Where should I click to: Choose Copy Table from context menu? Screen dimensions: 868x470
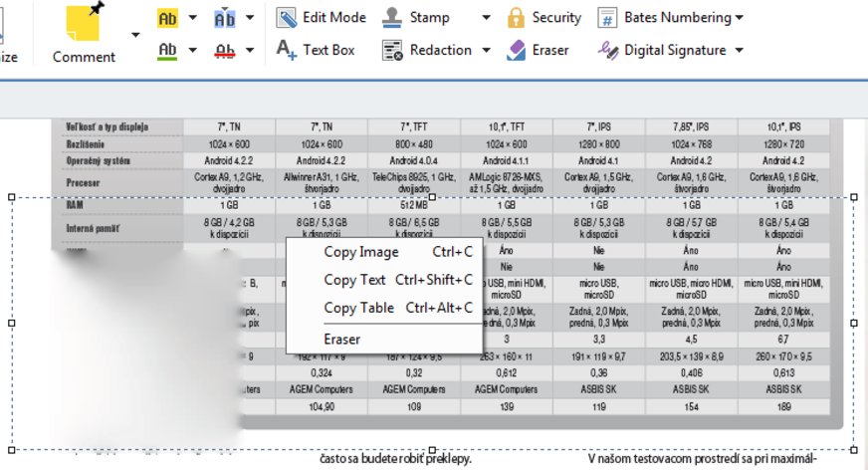click(358, 308)
